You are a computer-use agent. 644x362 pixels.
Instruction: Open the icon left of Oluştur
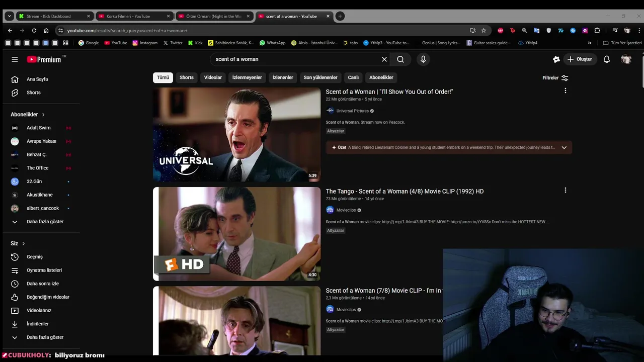tap(556, 59)
